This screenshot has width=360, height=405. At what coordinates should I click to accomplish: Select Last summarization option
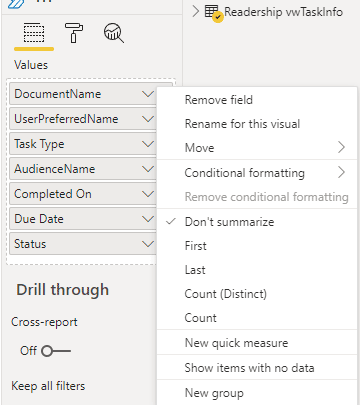click(257, 270)
